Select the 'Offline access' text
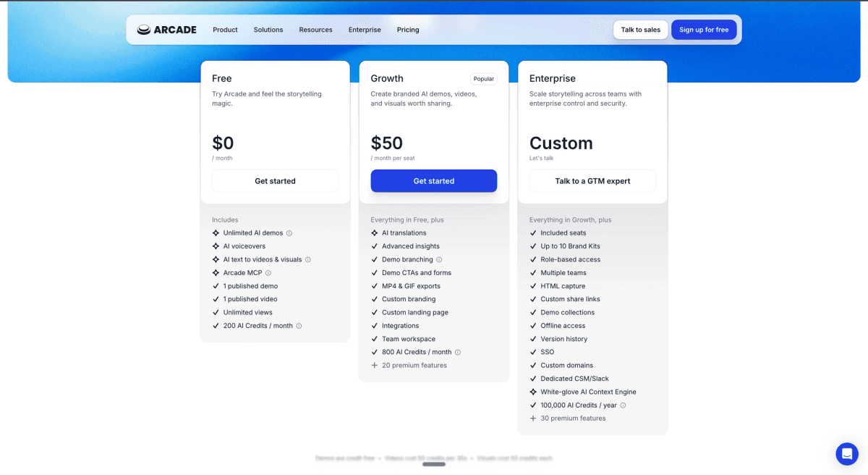The image size is (868, 475). 563,326
